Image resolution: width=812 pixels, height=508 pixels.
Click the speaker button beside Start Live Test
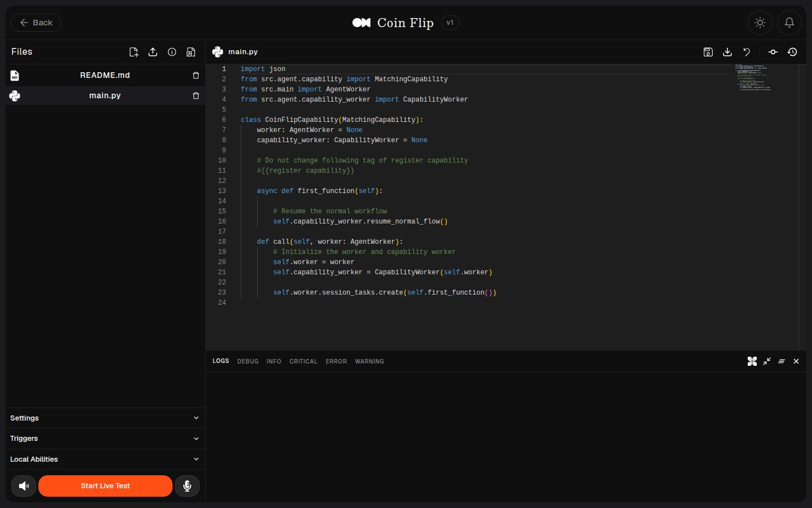click(24, 486)
